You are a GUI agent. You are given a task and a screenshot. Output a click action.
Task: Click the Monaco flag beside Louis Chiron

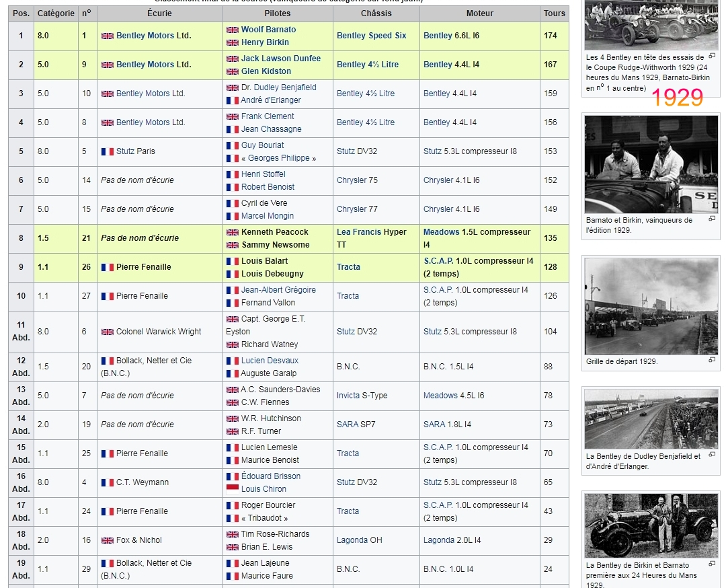(x=232, y=488)
